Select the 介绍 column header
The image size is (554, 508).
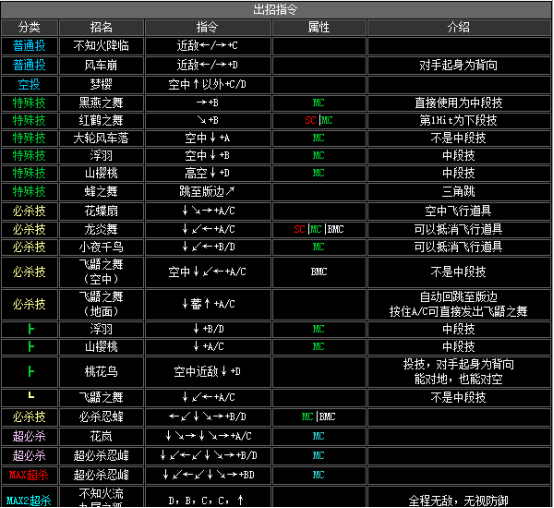pos(459,27)
